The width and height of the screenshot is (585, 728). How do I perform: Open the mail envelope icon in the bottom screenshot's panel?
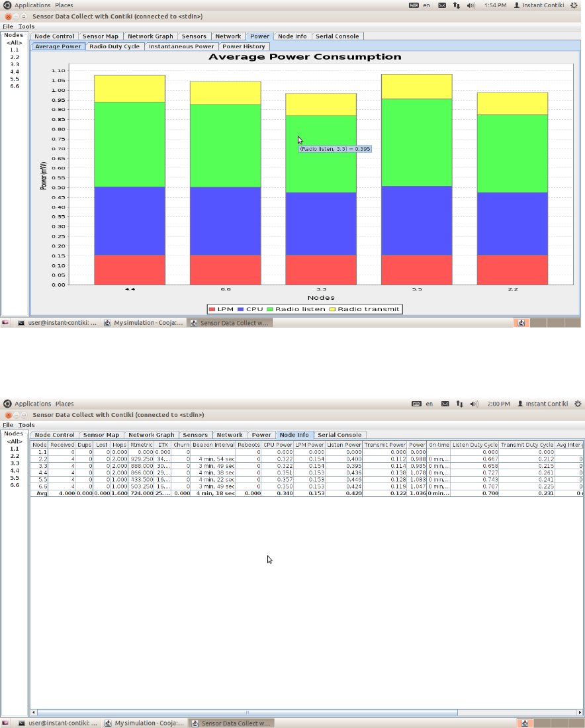coord(445,404)
